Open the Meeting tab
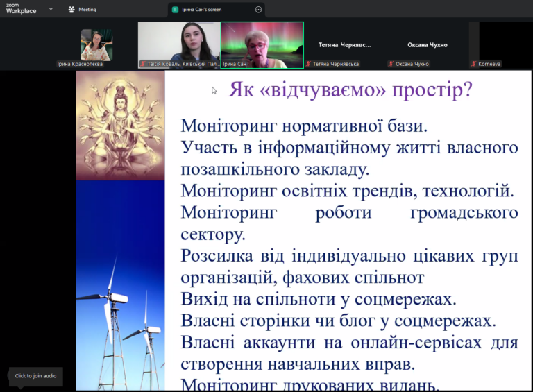Viewport: 533px width, 392px height. (x=83, y=10)
